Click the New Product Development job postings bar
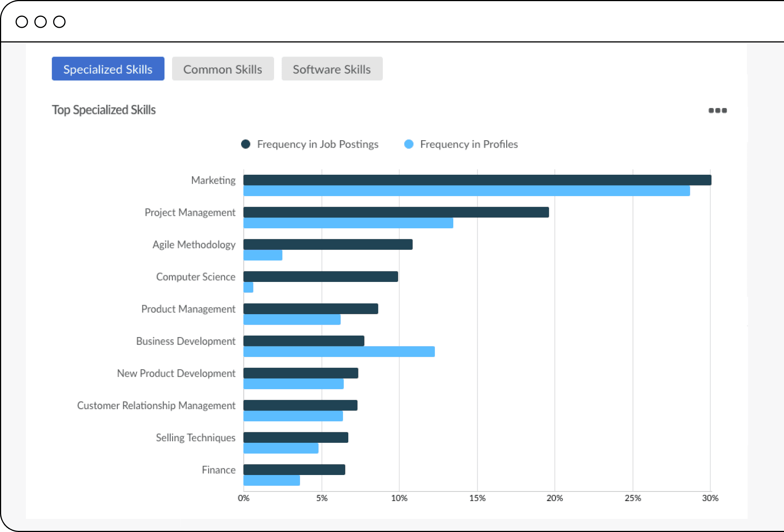 pos(301,373)
